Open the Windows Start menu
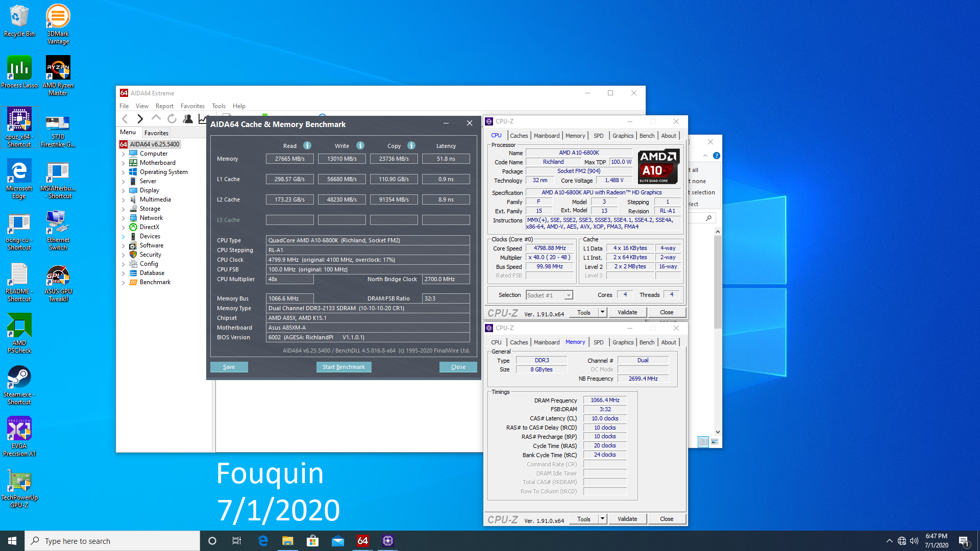Viewport: 980px width, 551px height. pyautogui.click(x=12, y=541)
